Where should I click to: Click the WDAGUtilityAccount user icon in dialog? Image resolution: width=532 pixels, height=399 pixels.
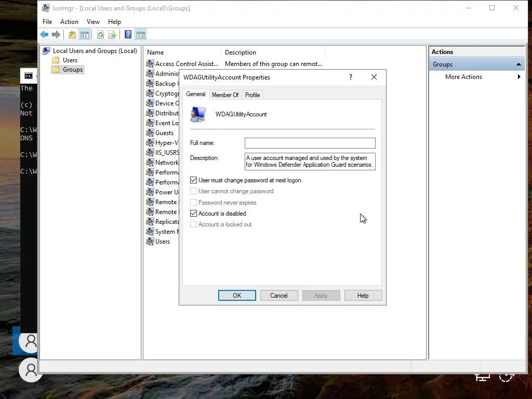tap(198, 114)
